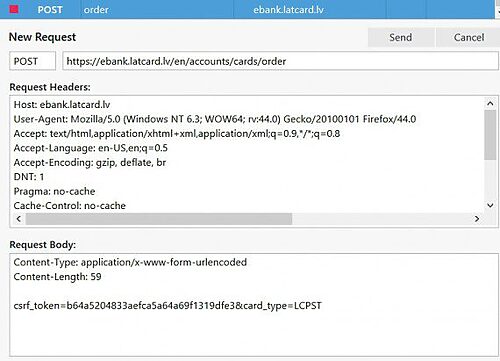Send the new request
This screenshot has width=500, height=361.
pyautogui.click(x=401, y=37)
